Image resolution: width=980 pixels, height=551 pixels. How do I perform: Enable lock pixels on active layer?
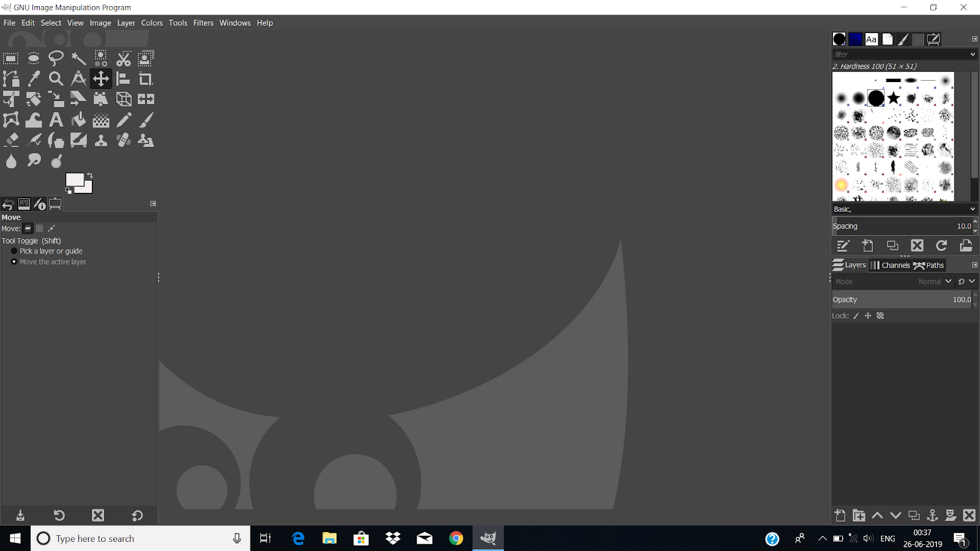tap(856, 315)
